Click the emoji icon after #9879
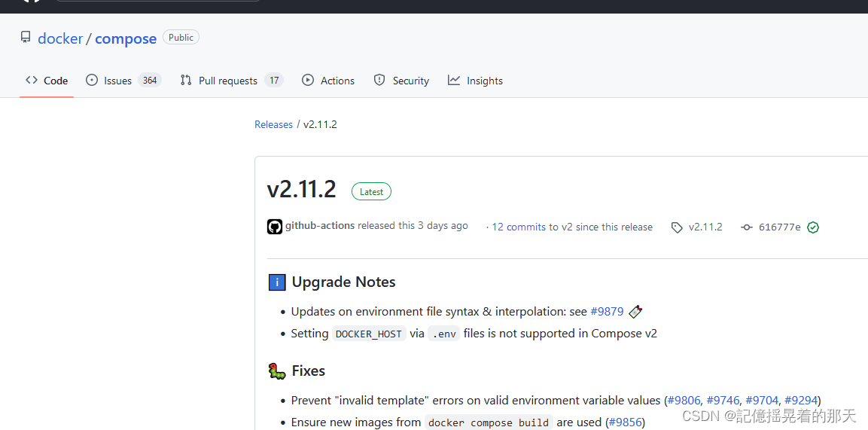Screen dimensions: 868x430 pos(635,312)
